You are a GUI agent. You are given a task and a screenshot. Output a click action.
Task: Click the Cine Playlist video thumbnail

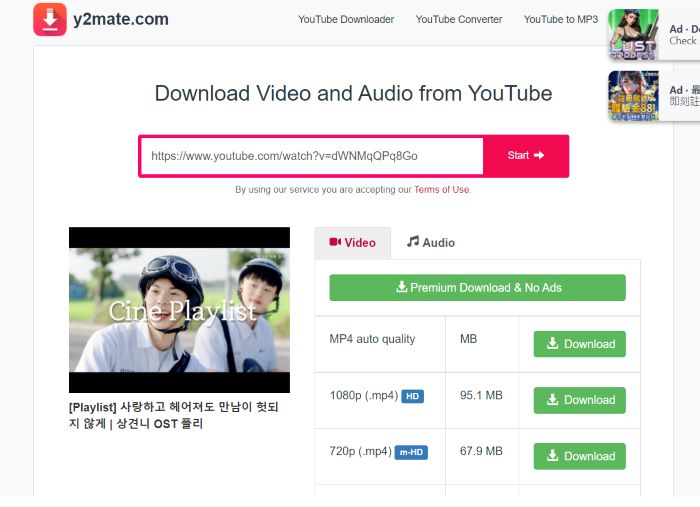point(179,310)
